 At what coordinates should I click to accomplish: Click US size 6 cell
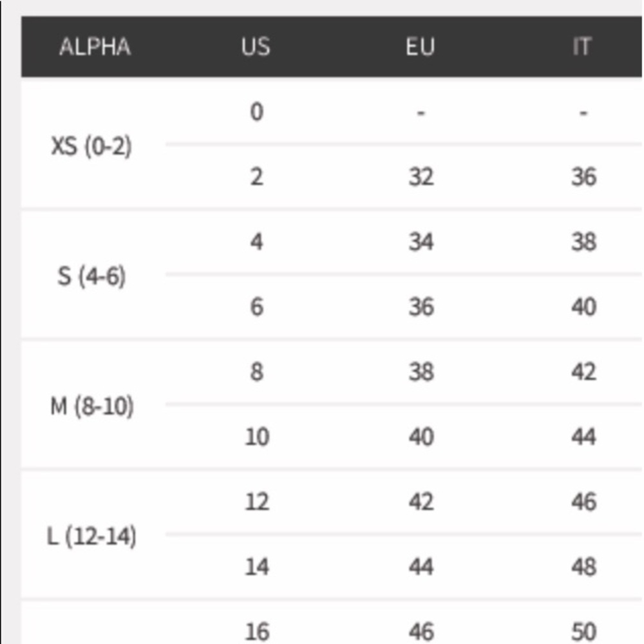point(256,307)
